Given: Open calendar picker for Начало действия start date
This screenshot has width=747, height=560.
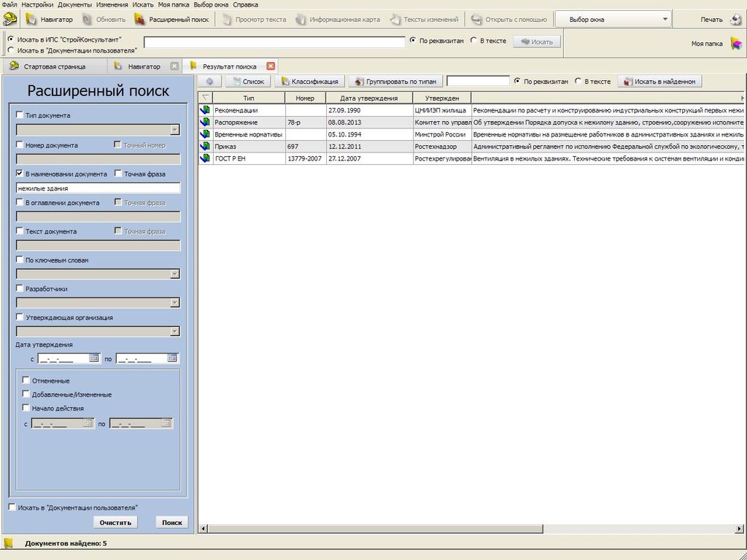Looking at the screenshot, I should coord(88,423).
